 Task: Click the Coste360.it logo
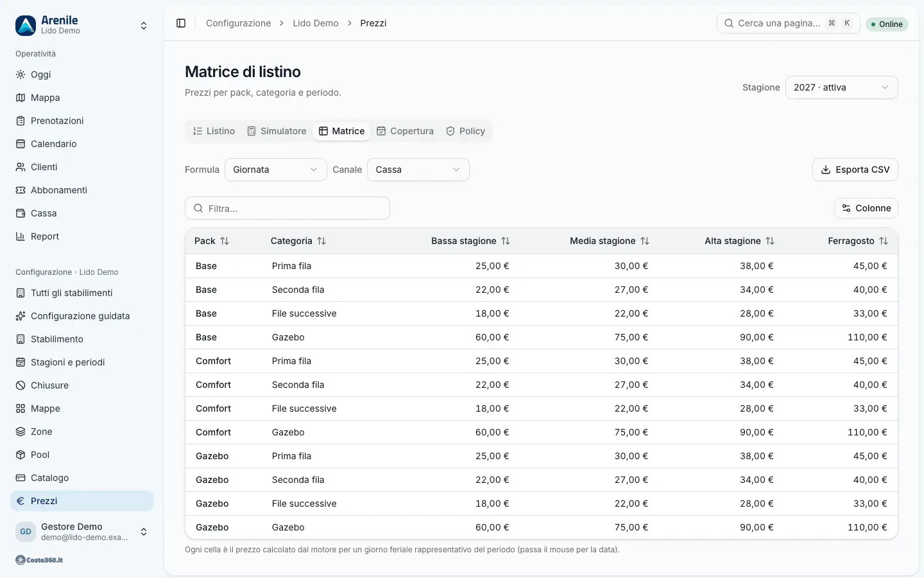click(39, 560)
